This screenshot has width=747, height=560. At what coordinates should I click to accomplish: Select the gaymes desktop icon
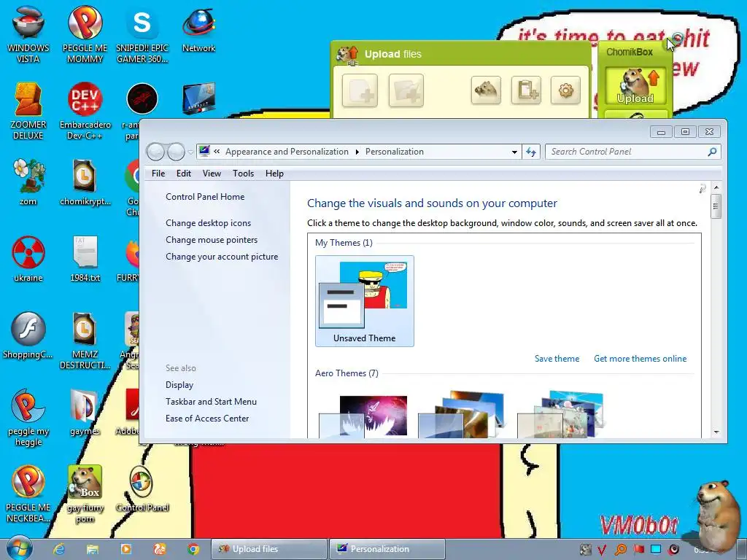(x=85, y=413)
